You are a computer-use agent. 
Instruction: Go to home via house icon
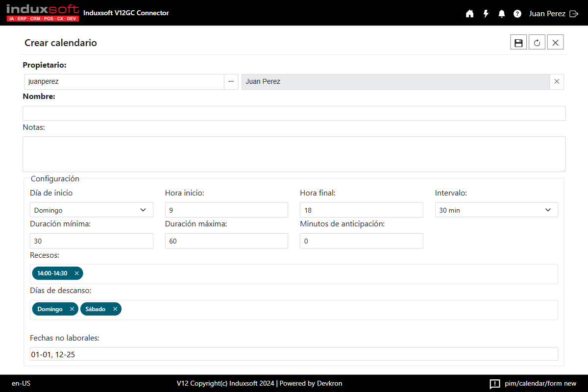click(x=469, y=14)
